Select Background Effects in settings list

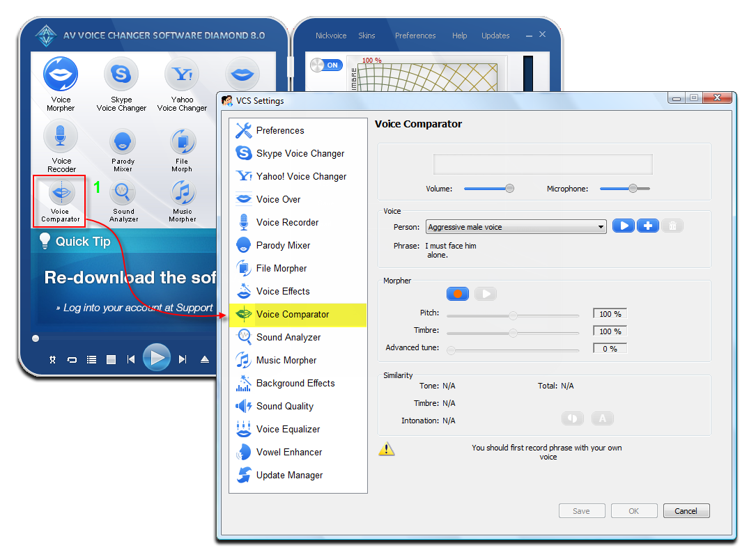(x=298, y=383)
